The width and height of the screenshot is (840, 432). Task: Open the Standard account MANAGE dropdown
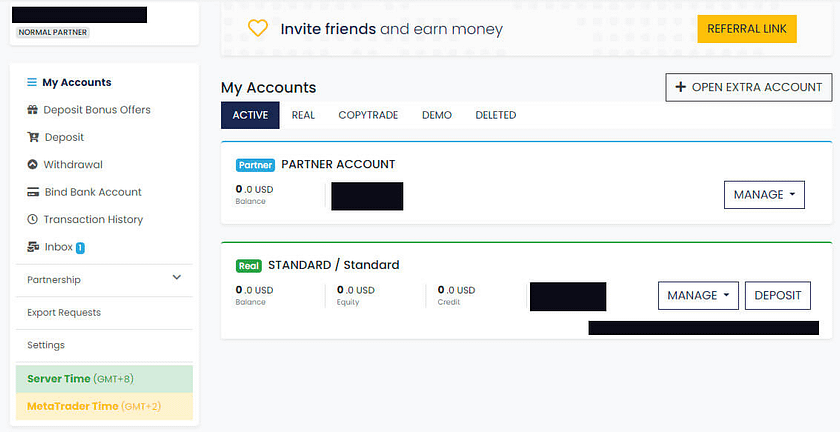[x=697, y=296]
